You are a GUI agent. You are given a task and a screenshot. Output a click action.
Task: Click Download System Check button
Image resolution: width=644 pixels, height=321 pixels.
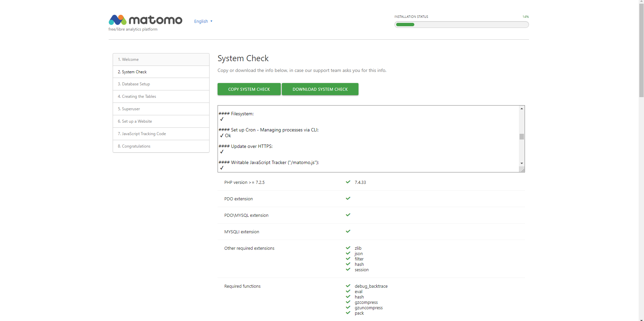(x=320, y=89)
